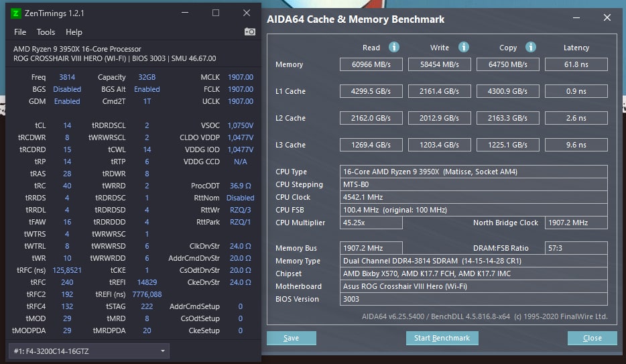Click the Freq value 3814 in ZenTimings
The width and height of the screenshot is (626, 364).
(67, 77)
